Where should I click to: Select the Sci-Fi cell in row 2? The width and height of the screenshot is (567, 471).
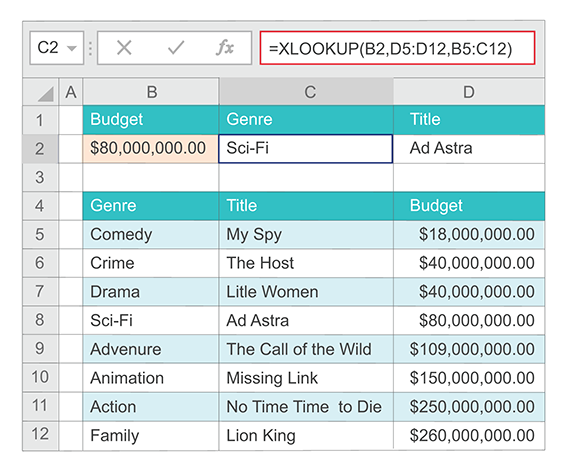tap(306, 149)
